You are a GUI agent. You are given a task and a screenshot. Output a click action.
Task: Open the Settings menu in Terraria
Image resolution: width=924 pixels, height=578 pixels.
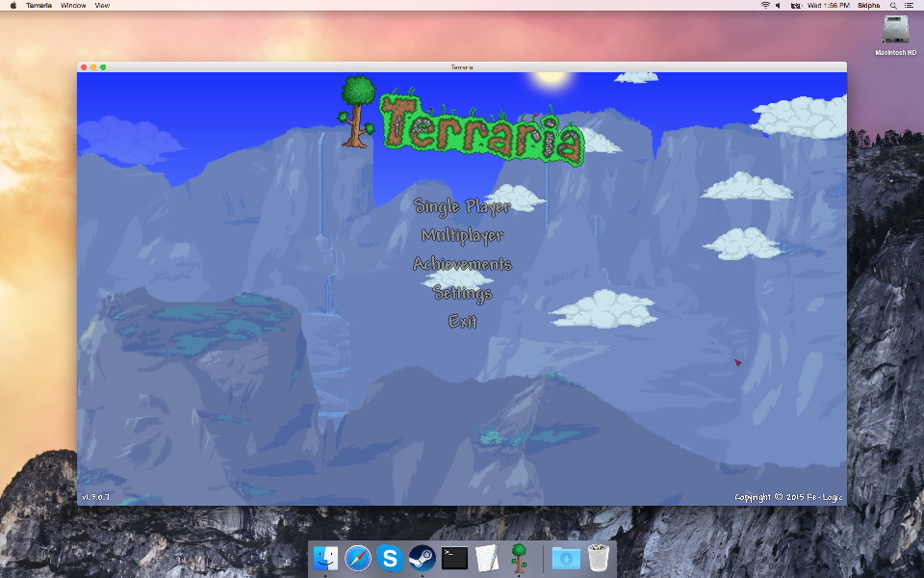coord(462,293)
